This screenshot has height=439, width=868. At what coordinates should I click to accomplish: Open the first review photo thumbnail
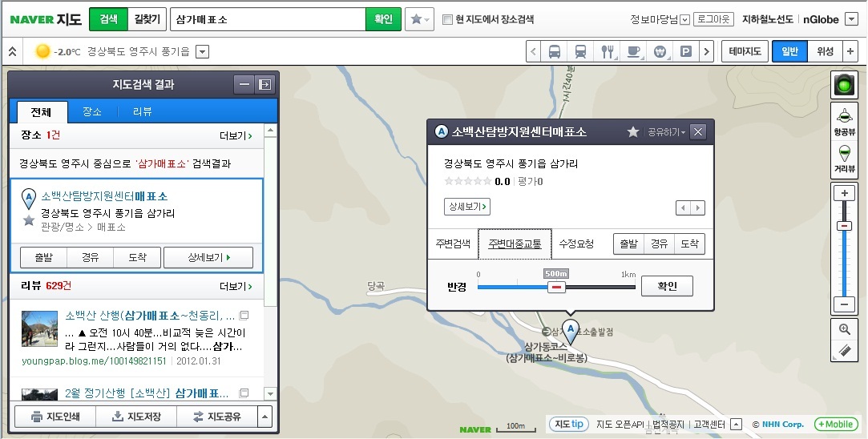[39, 328]
